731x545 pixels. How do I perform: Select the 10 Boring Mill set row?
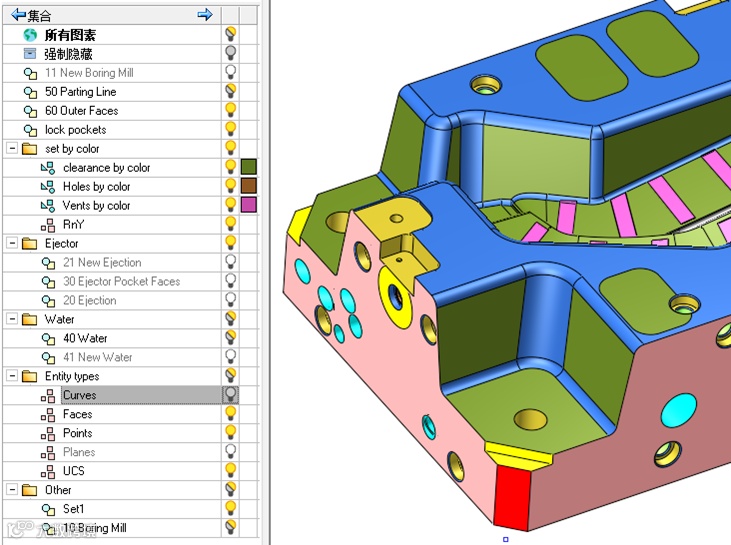(112, 528)
